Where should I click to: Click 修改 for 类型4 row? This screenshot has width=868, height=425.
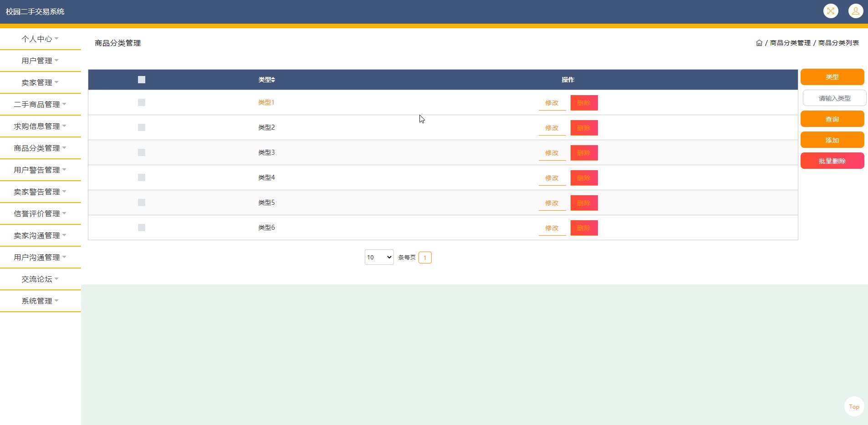[x=552, y=178]
